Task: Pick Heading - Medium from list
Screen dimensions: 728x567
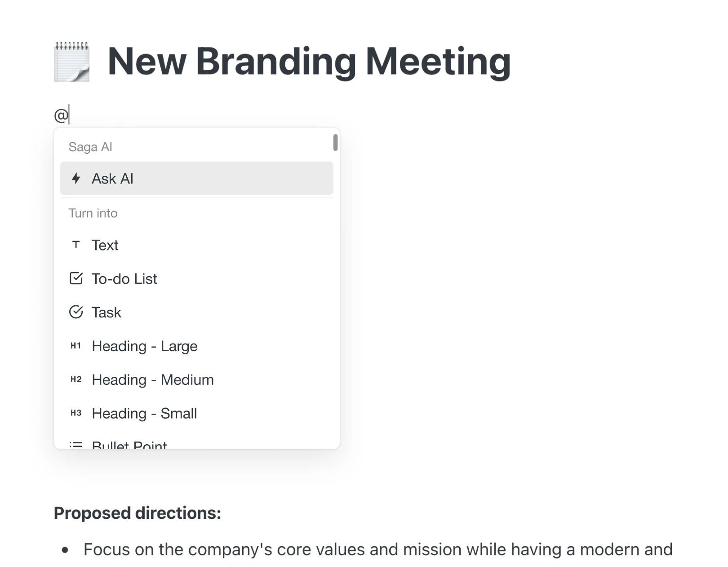Action: coord(153,380)
